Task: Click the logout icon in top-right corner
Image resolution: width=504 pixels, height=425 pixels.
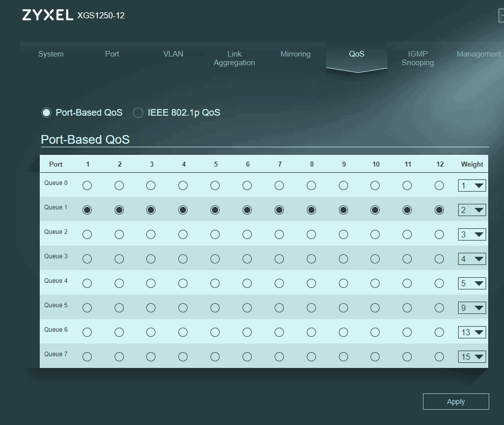Action: pos(500,16)
